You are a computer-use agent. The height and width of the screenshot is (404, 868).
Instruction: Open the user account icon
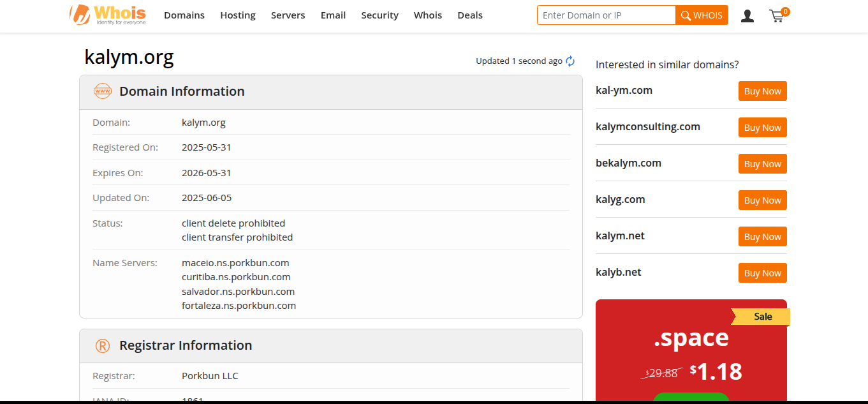tap(747, 16)
